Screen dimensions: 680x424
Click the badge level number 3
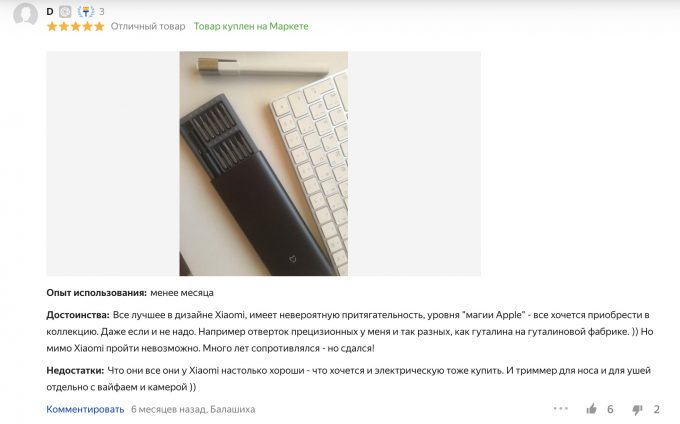click(x=101, y=11)
